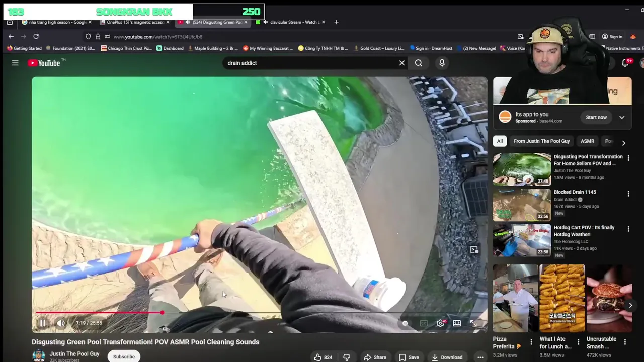
Task: Like the video with thumbs up
Action: (x=323, y=357)
